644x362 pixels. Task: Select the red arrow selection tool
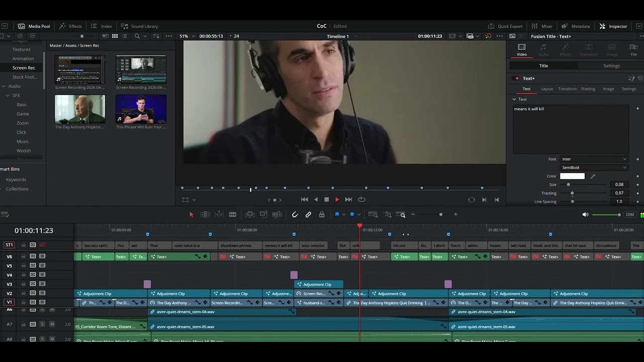(191, 215)
